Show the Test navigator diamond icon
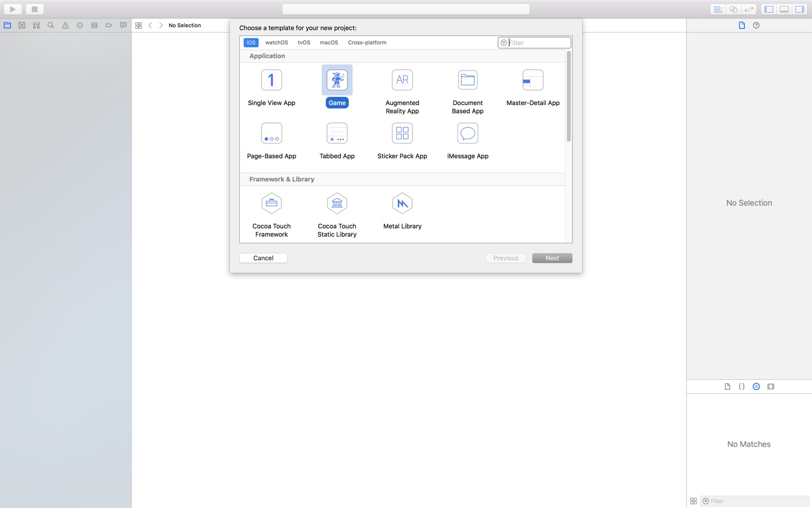The width and height of the screenshot is (812, 508). pos(80,25)
